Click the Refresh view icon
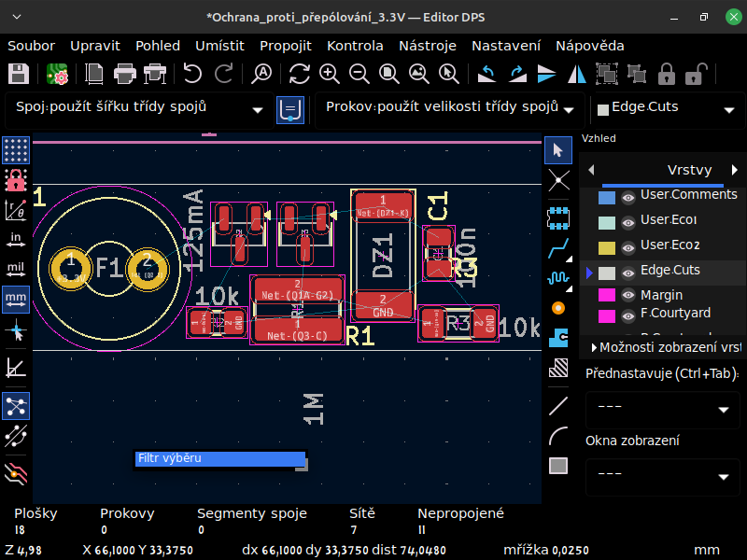Screen dimensions: 747x560 click(x=299, y=74)
